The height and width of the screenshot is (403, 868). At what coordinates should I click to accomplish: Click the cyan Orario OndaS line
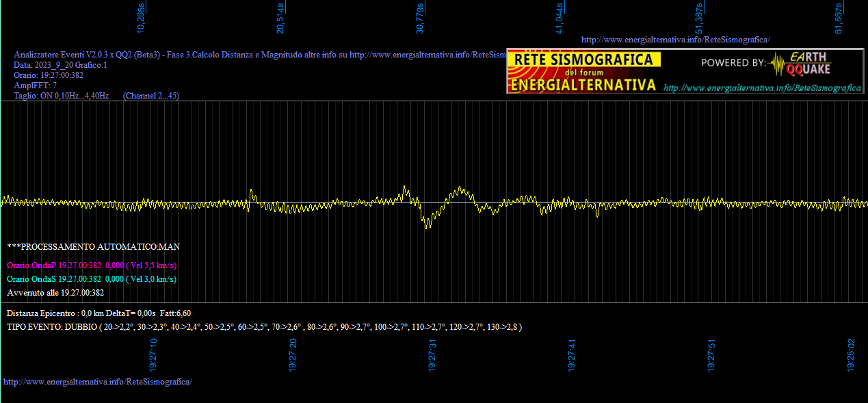point(92,278)
